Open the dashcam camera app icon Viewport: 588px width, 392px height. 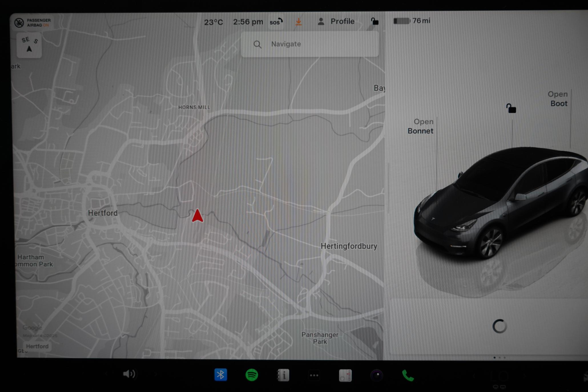tap(377, 375)
